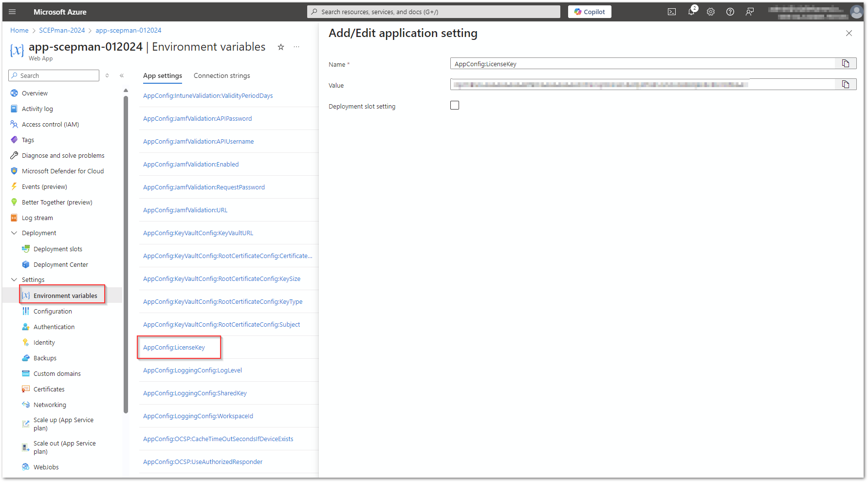Collapse the left navigation menu
Image resolution: width=868 pixels, height=482 pixels.
pos(122,75)
